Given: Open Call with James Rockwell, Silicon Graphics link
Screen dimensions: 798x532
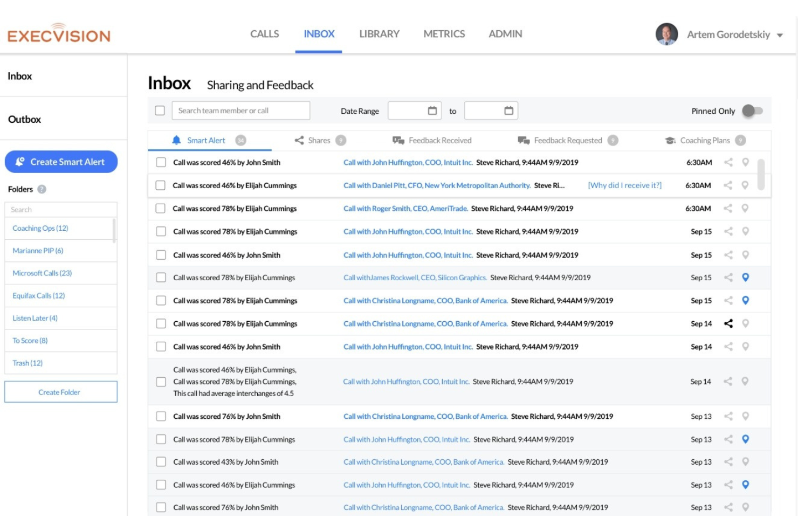Looking at the screenshot, I should coord(415,278).
